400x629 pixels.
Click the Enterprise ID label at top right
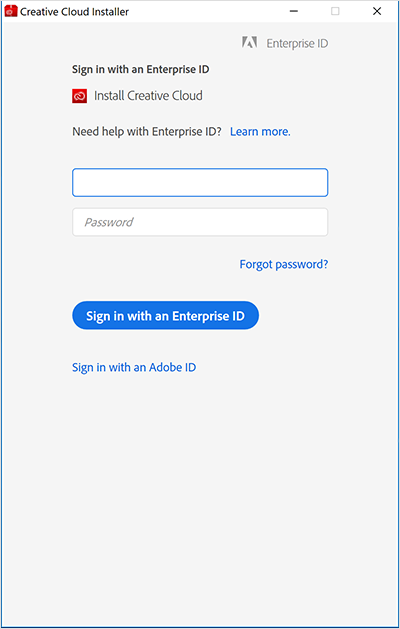point(297,43)
